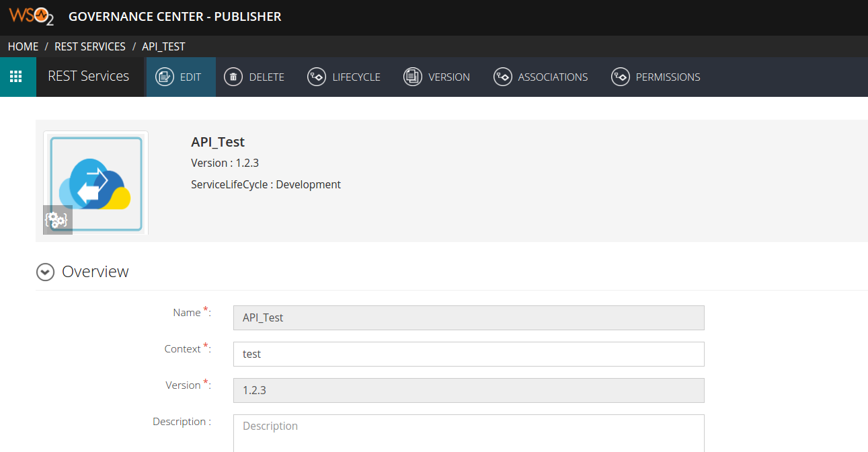Open the LIFECYCLE toolbar label

pos(356,77)
